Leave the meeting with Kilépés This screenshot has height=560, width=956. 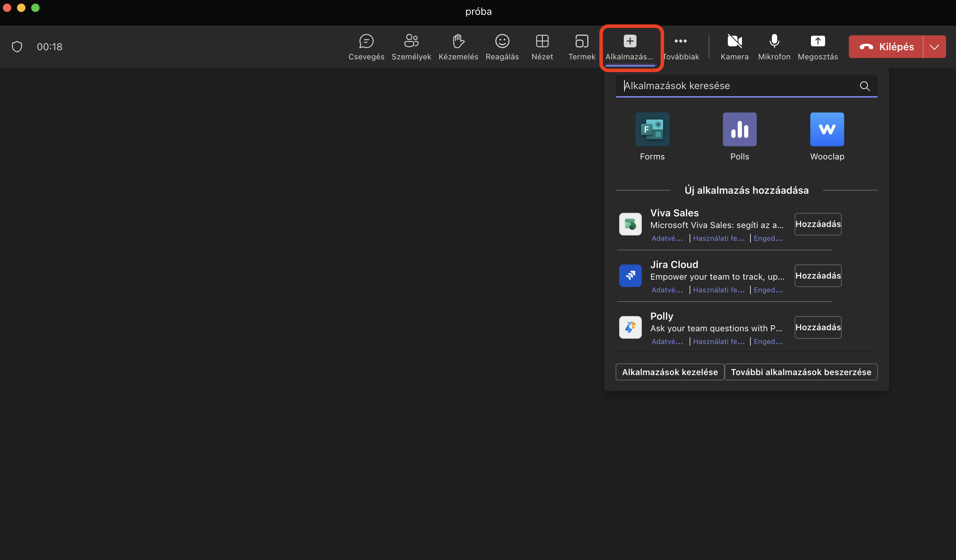[886, 47]
